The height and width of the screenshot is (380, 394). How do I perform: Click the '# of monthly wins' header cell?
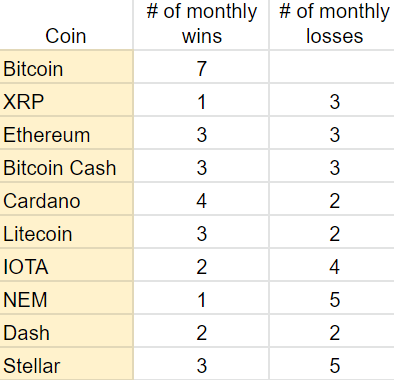pos(201,25)
